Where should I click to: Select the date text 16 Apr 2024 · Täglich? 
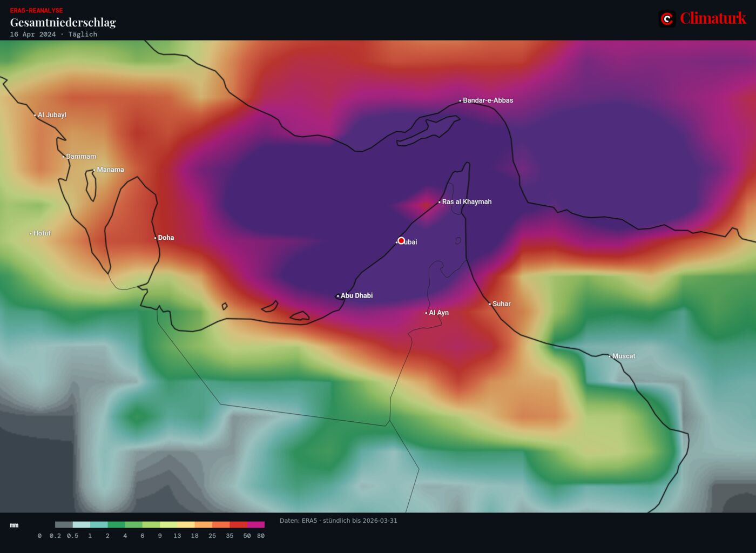coord(53,34)
